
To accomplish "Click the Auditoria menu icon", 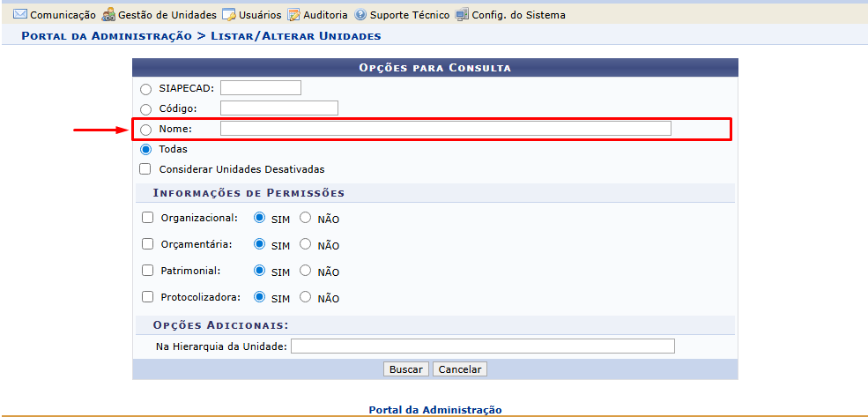I will coord(293,15).
